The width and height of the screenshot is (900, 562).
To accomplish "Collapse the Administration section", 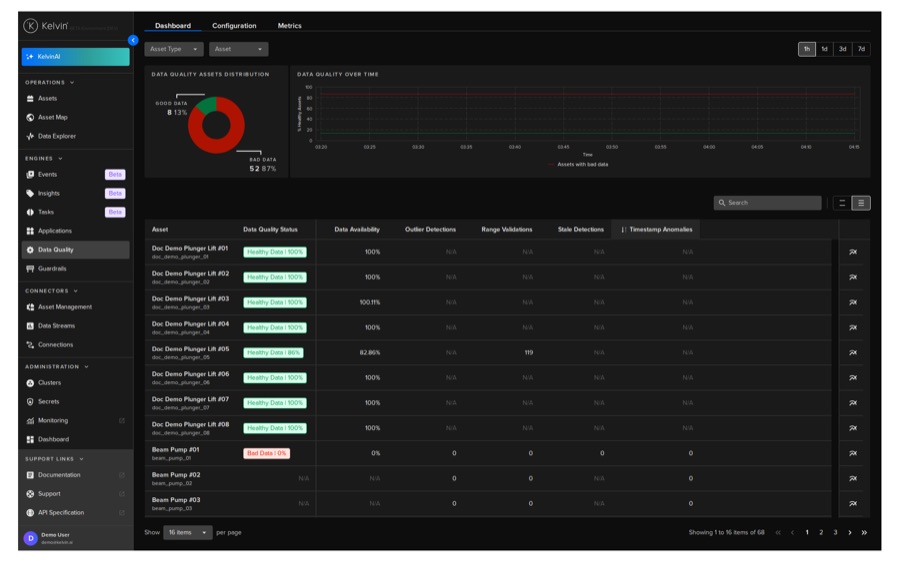I will 57,367.
